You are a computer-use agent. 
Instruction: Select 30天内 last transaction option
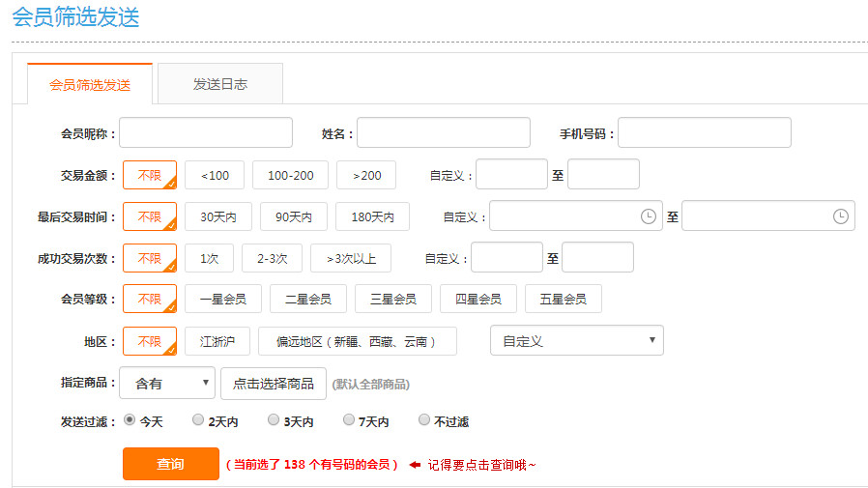(x=218, y=216)
